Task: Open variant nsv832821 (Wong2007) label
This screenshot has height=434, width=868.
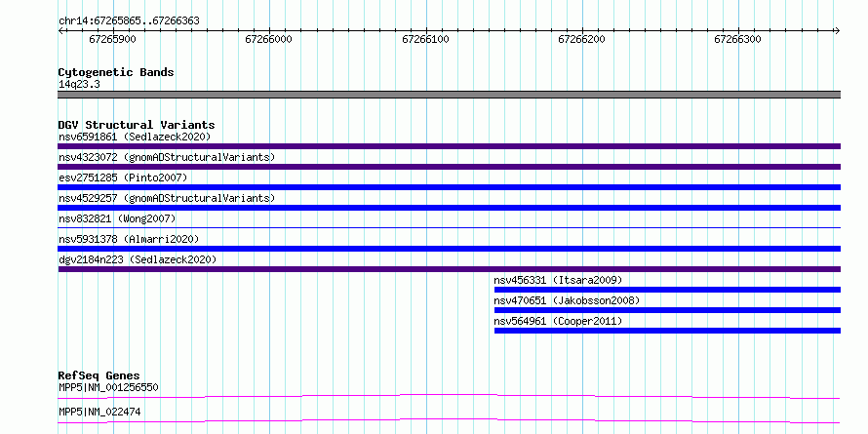Action: coord(117,218)
